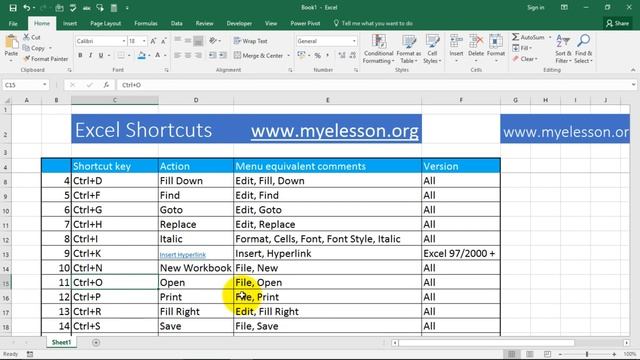Insert function using the fx icon
Viewport: 640px width, 360px height.
106,84
